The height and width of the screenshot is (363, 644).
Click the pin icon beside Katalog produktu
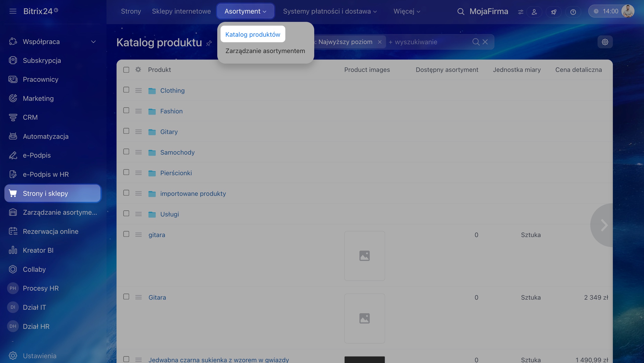coord(209,43)
